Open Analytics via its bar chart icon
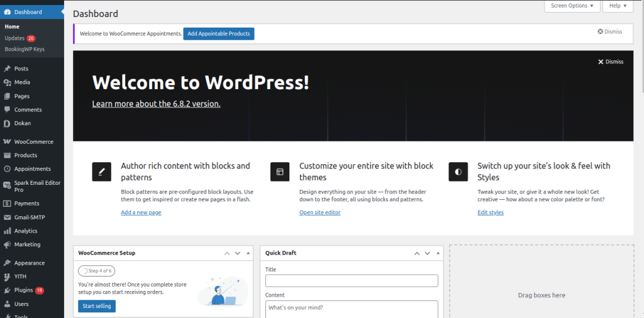 (x=7, y=231)
